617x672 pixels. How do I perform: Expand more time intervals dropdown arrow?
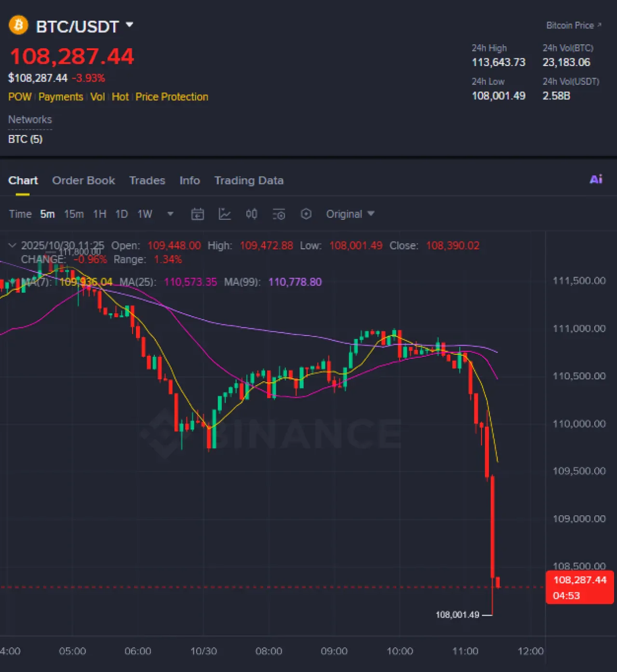click(170, 214)
